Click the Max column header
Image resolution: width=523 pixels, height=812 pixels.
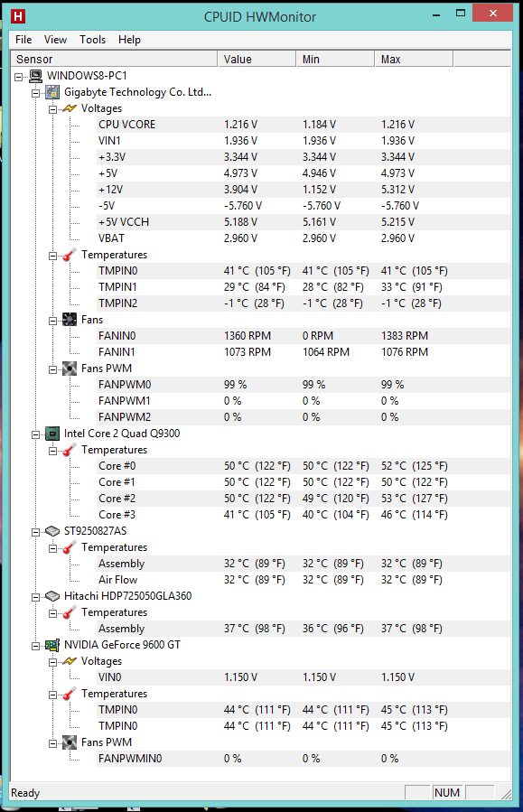414,59
